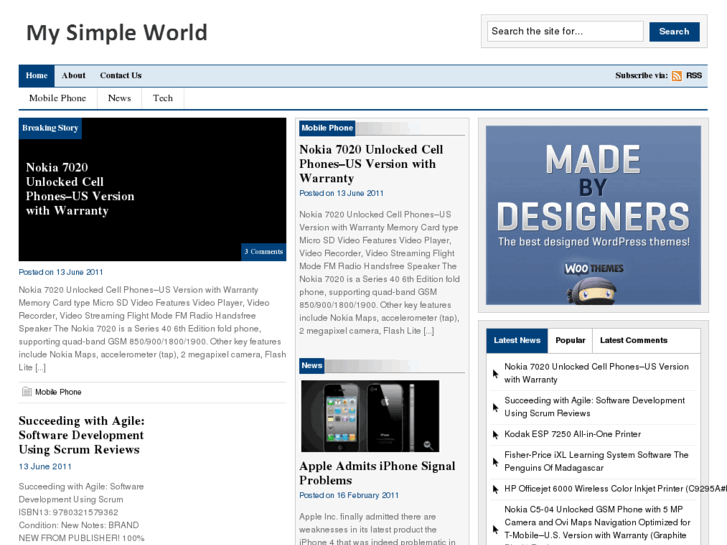Click the magnifier icon on the iPhone image

pos(428,445)
